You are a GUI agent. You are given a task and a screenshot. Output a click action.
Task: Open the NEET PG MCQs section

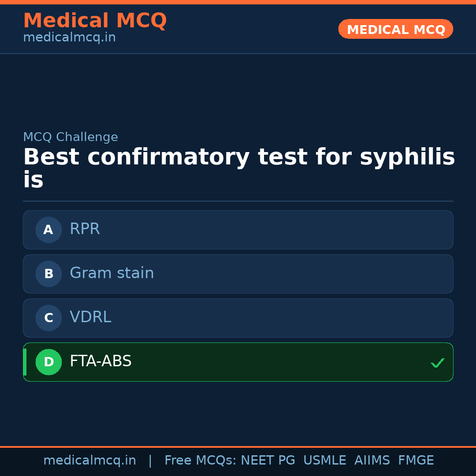(x=268, y=460)
